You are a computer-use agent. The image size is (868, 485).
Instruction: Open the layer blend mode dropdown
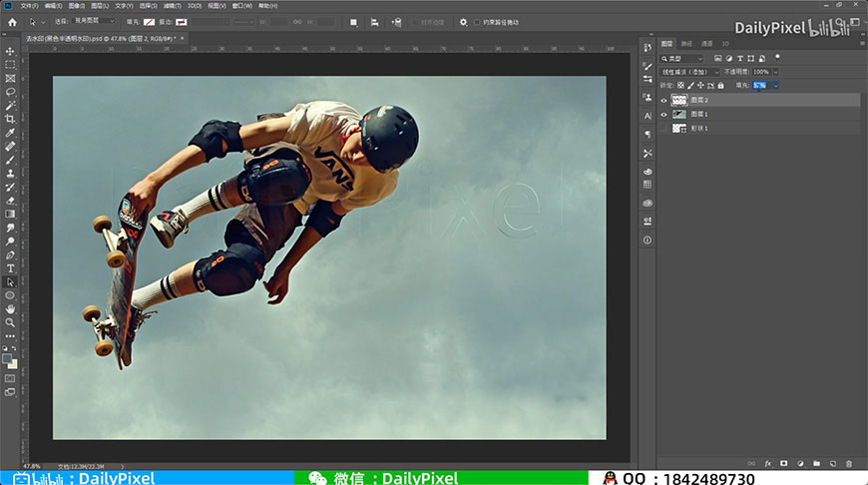689,72
